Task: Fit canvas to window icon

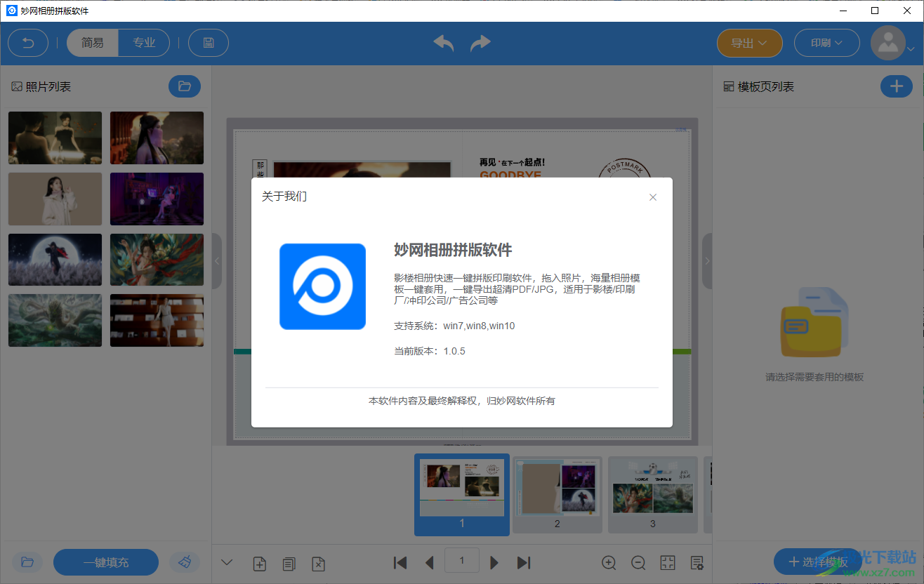Action: point(668,562)
